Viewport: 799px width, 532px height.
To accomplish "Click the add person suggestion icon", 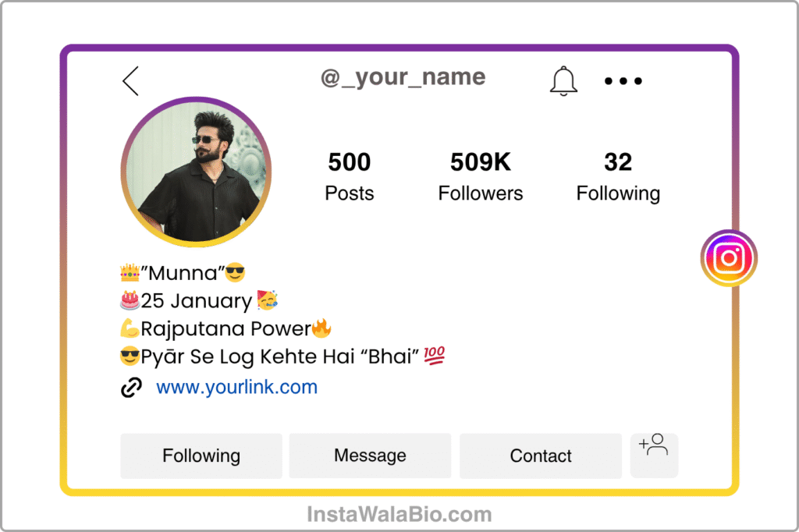I will point(654,455).
